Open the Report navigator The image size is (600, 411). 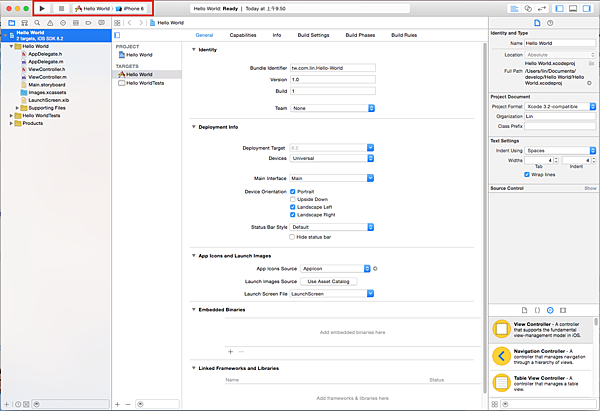tap(101, 23)
